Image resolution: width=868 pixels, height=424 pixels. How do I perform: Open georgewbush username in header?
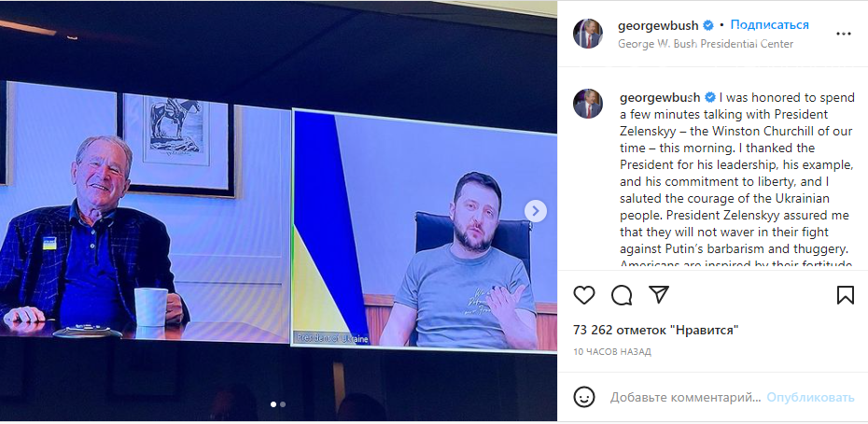point(658,25)
